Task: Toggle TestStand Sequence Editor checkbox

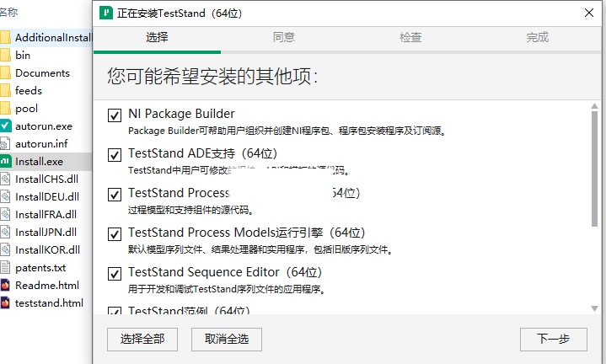Action: (115, 274)
